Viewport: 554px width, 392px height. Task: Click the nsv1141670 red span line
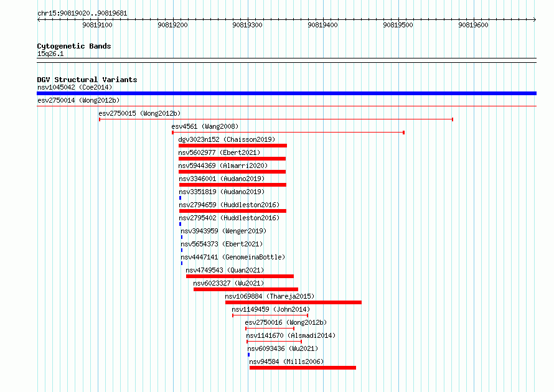coord(274,342)
